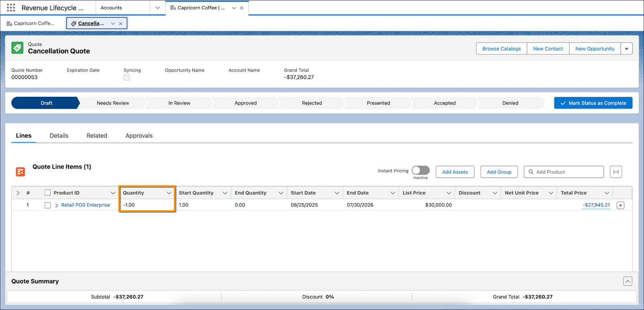Open row actions menu for Retail POS Enterprise
Viewport: 644px width, 310px height.
tap(621, 205)
